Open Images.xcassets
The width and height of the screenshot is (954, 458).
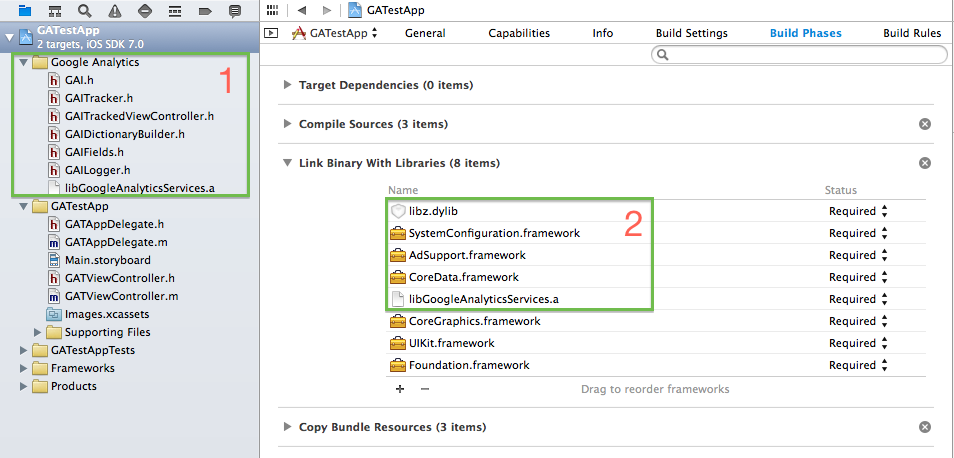106,314
